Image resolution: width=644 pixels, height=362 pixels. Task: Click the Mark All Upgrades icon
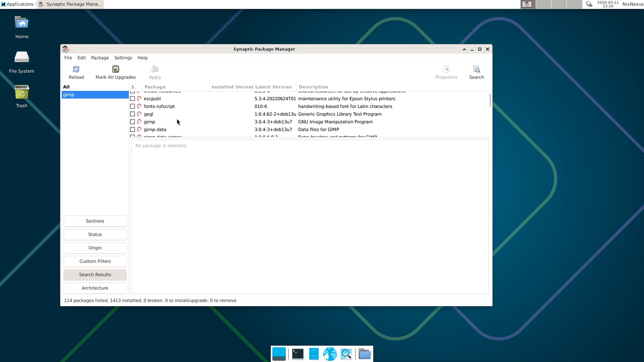116,72
